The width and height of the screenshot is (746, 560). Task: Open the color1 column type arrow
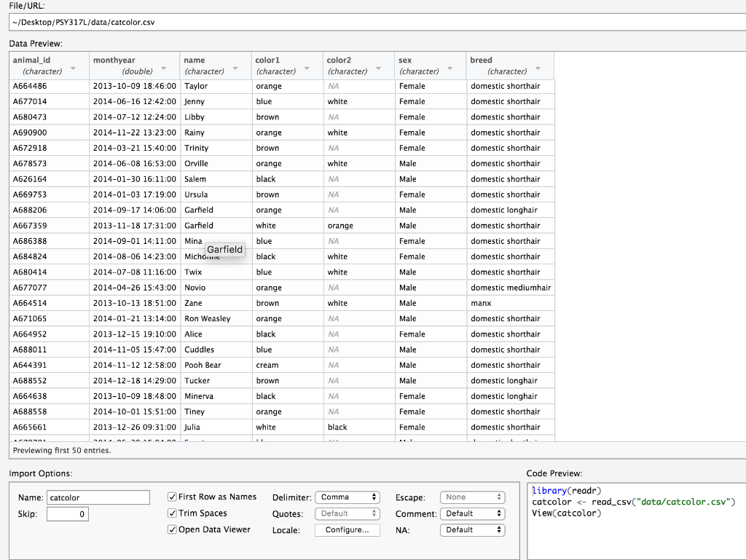307,69
